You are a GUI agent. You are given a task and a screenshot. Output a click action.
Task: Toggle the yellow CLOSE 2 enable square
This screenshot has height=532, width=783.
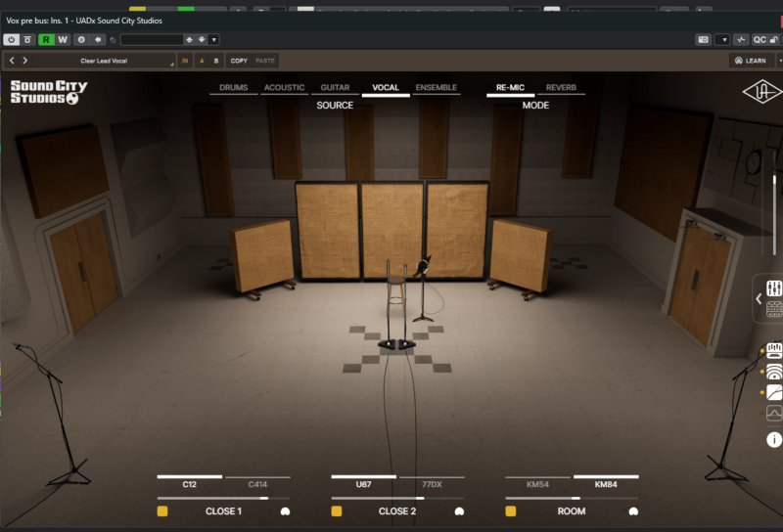point(337,511)
